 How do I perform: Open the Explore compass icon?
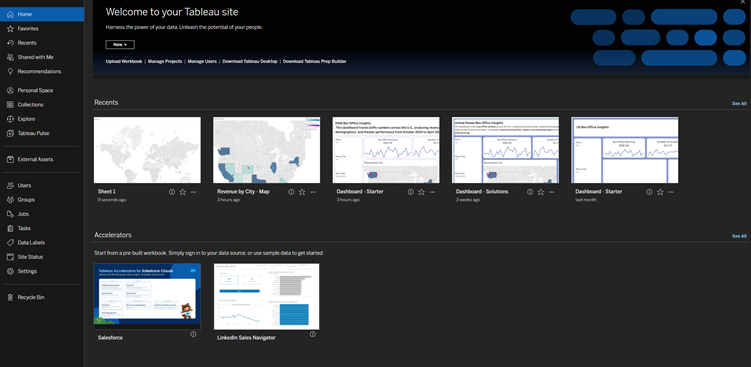10,119
